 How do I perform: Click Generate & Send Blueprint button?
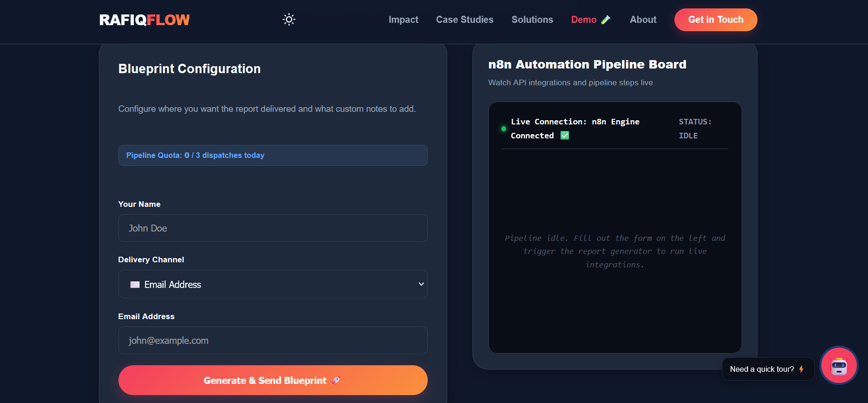pos(273,380)
